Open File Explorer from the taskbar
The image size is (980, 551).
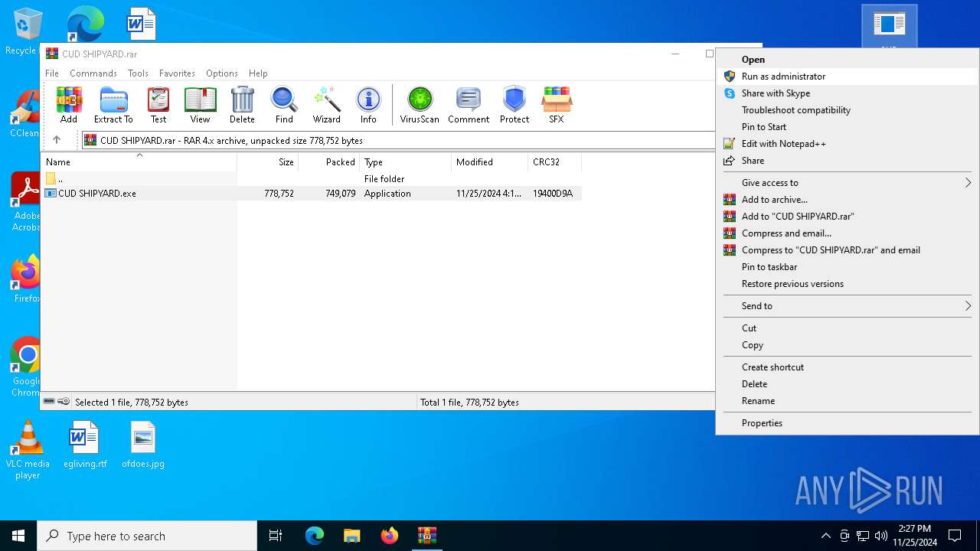tap(352, 536)
